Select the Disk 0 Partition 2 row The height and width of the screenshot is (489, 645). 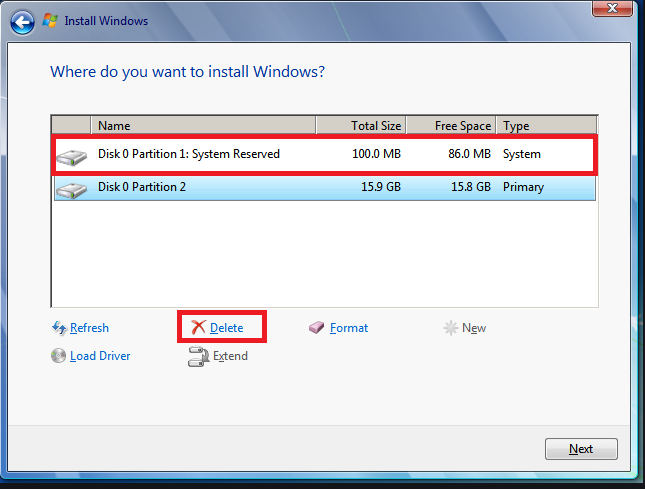click(x=325, y=188)
